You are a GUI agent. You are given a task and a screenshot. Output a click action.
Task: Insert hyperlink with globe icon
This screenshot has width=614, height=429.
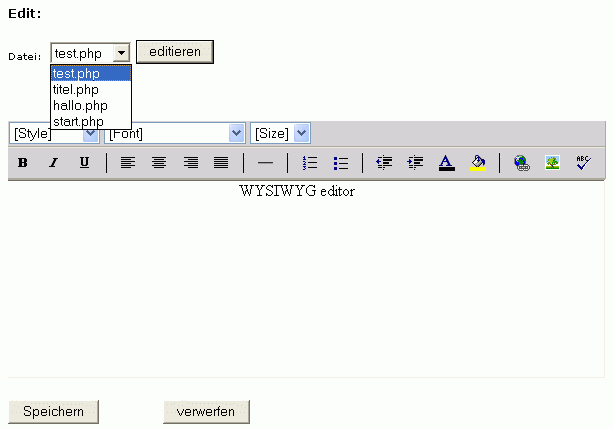pyautogui.click(x=521, y=163)
